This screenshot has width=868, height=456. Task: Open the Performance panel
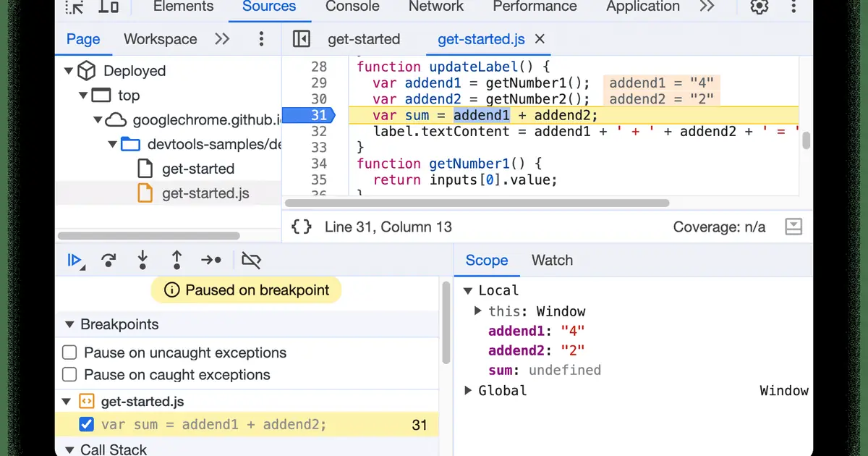coord(535,7)
